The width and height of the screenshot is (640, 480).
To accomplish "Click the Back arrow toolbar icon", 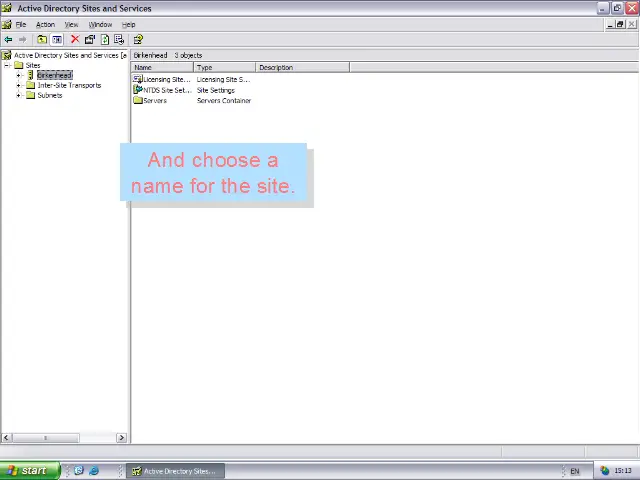I will coord(8,40).
